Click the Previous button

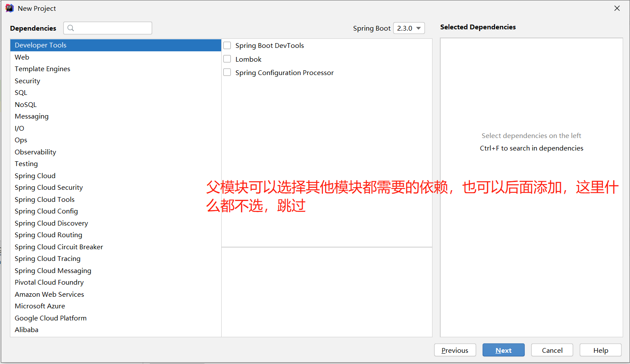(x=455, y=350)
